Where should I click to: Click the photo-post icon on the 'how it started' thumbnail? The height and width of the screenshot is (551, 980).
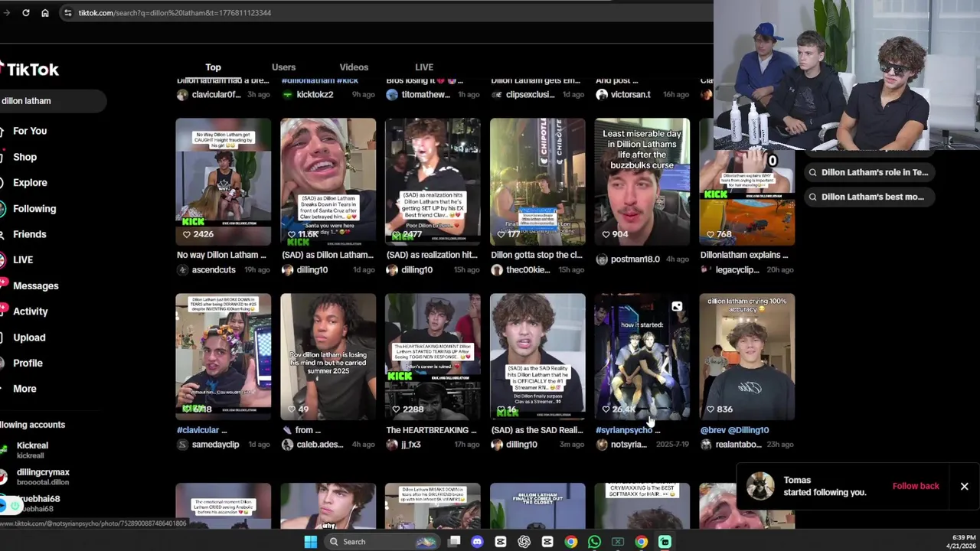click(x=677, y=307)
